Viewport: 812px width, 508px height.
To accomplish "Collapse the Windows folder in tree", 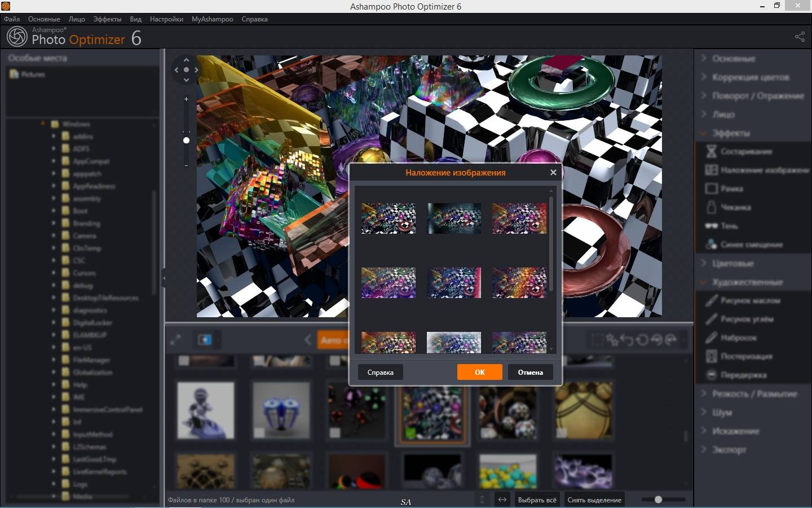I will pyautogui.click(x=43, y=124).
